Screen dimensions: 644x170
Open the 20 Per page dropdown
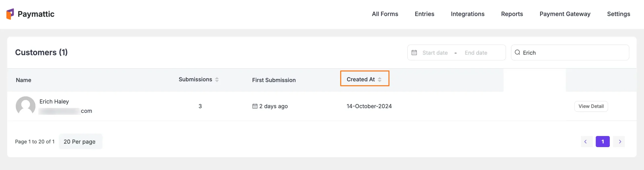coord(80,142)
